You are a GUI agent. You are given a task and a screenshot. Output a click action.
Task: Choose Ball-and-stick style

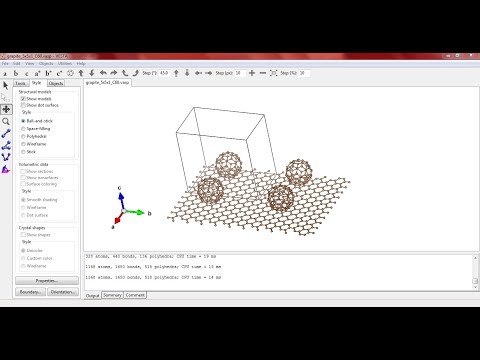click(x=23, y=121)
